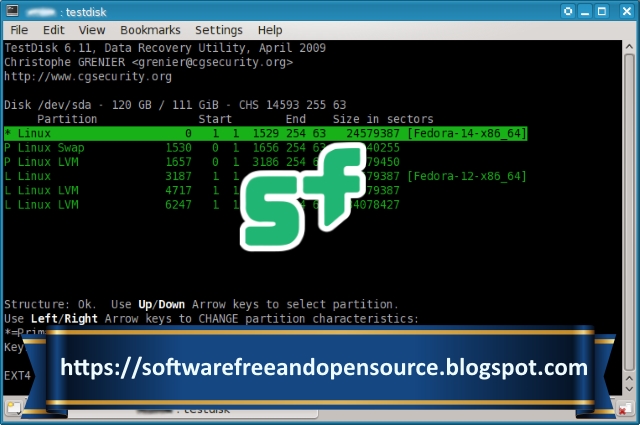Open the File menu
Image resolution: width=640 pixels, height=425 pixels.
click(x=19, y=30)
